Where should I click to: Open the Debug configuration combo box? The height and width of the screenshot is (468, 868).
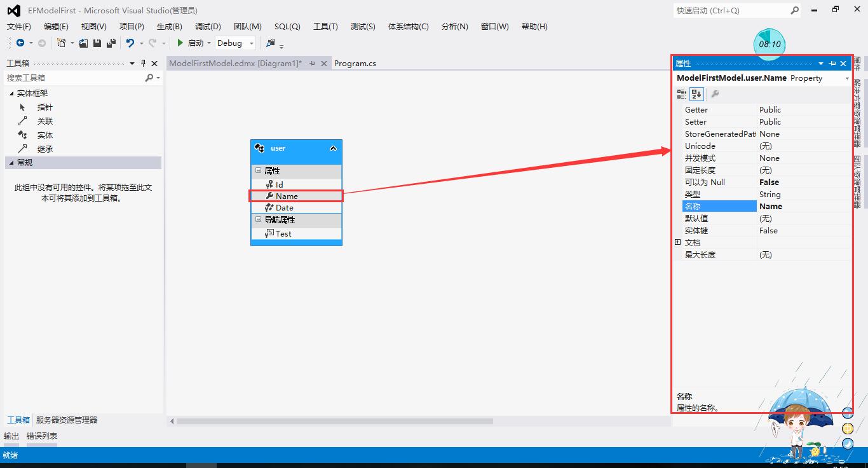point(235,43)
